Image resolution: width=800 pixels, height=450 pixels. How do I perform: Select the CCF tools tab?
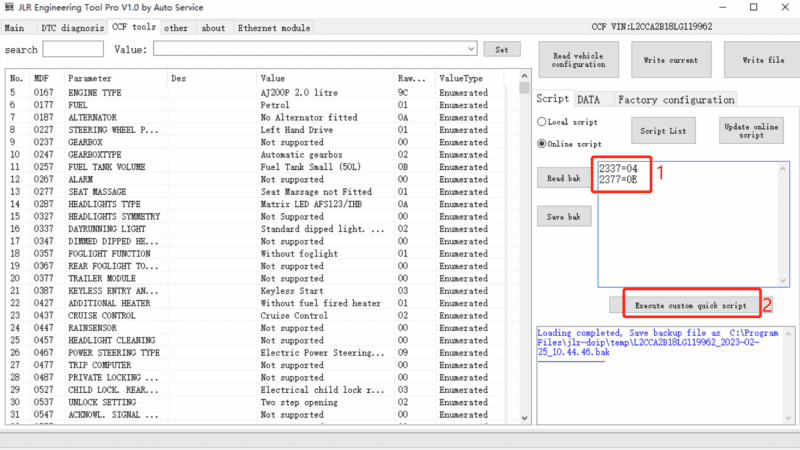pos(134,27)
